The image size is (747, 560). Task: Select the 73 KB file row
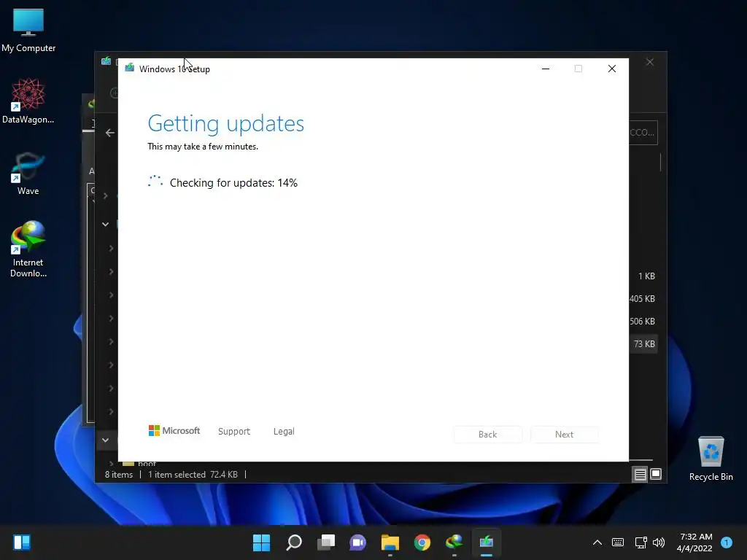click(x=644, y=344)
